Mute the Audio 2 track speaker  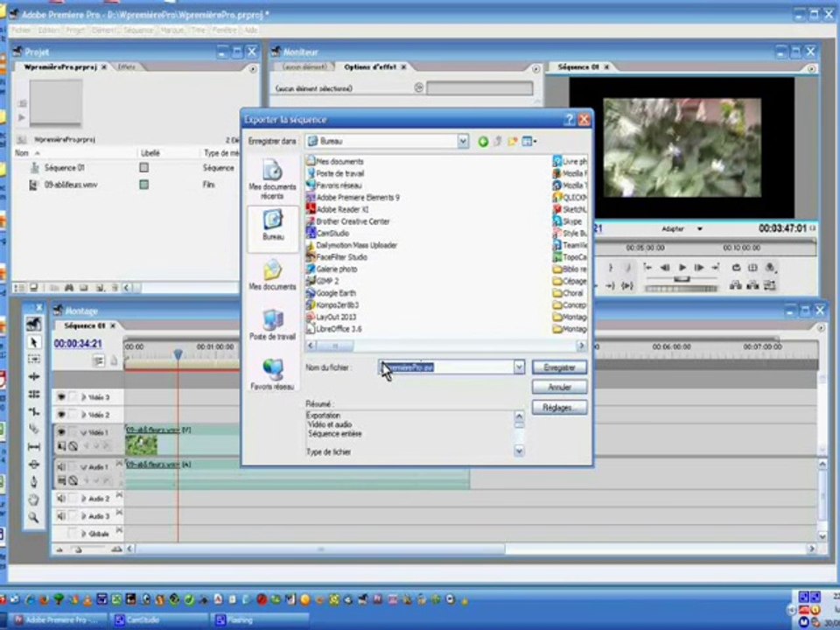(x=61, y=498)
